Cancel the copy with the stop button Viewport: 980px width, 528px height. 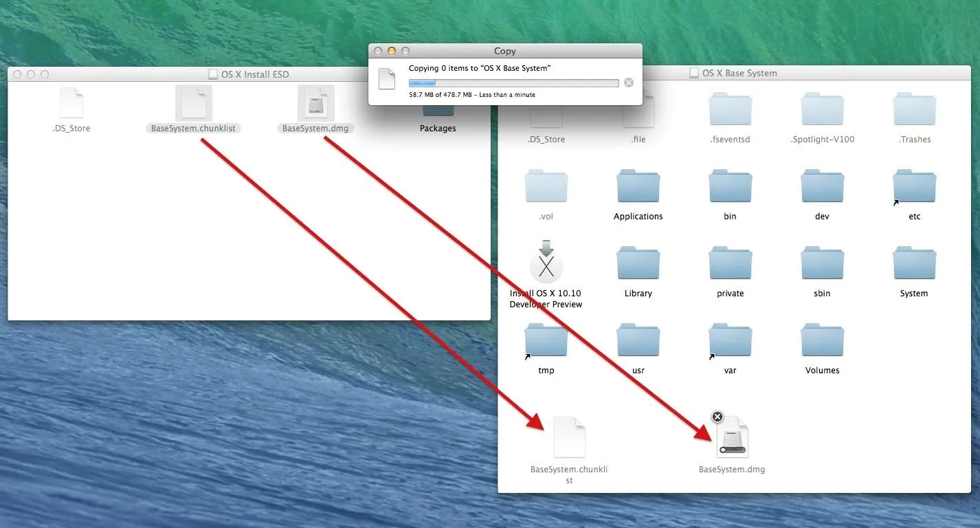[628, 82]
